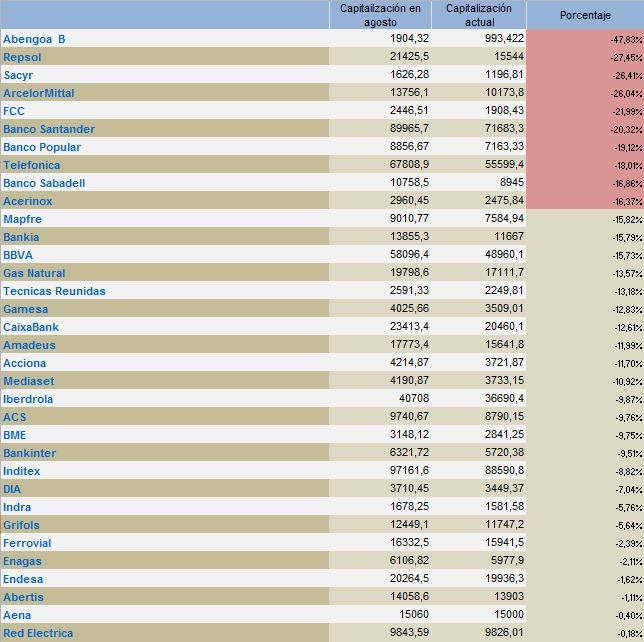Select the August value 40708
This screenshot has height=642, width=644.
pos(414,398)
